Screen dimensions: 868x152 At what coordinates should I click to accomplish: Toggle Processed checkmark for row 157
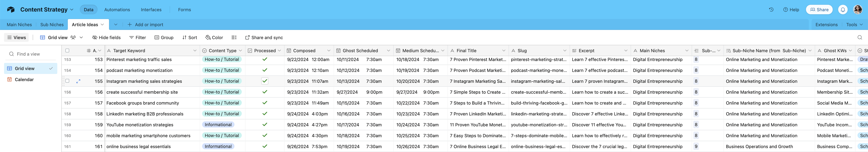265,103
